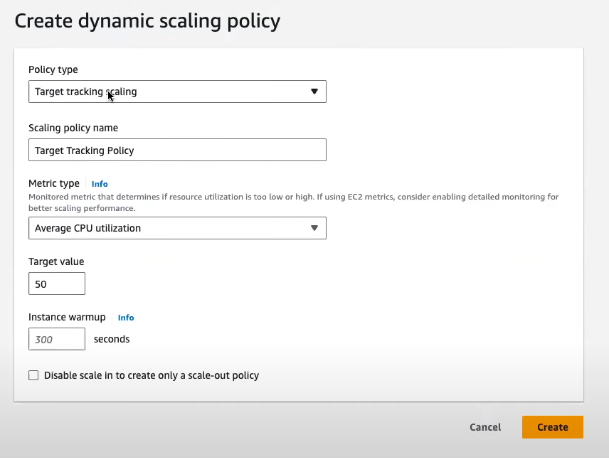Click the Metric type label
609x458 pixels.
click(x=54, y=184)
